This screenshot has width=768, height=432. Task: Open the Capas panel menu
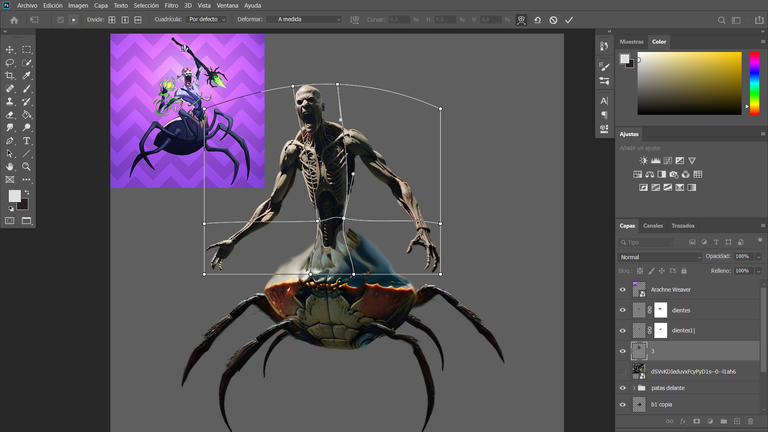[763, 226]
